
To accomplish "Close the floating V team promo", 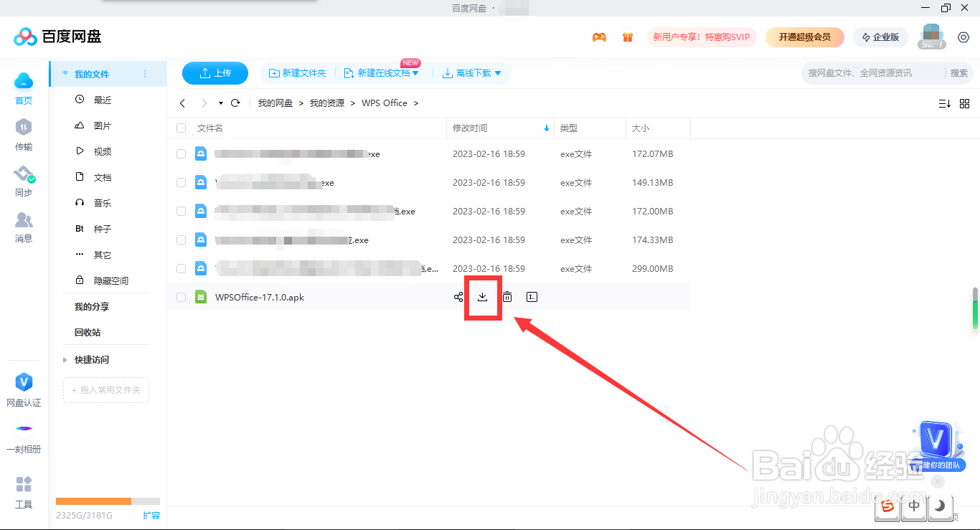I will click(938, 481).
